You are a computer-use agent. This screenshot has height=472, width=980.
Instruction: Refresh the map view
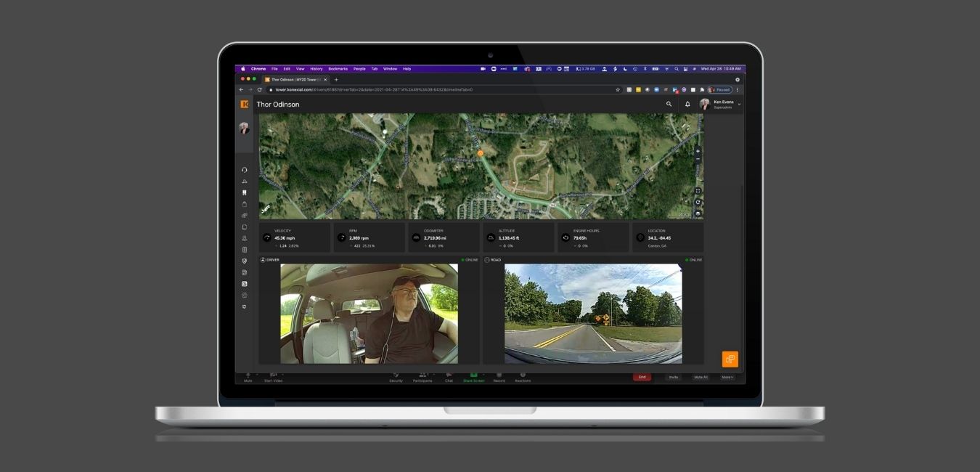[698, 203]
